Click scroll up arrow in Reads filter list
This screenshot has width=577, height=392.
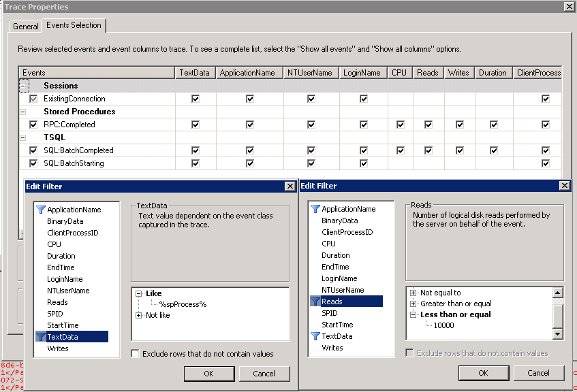point(558,293)
